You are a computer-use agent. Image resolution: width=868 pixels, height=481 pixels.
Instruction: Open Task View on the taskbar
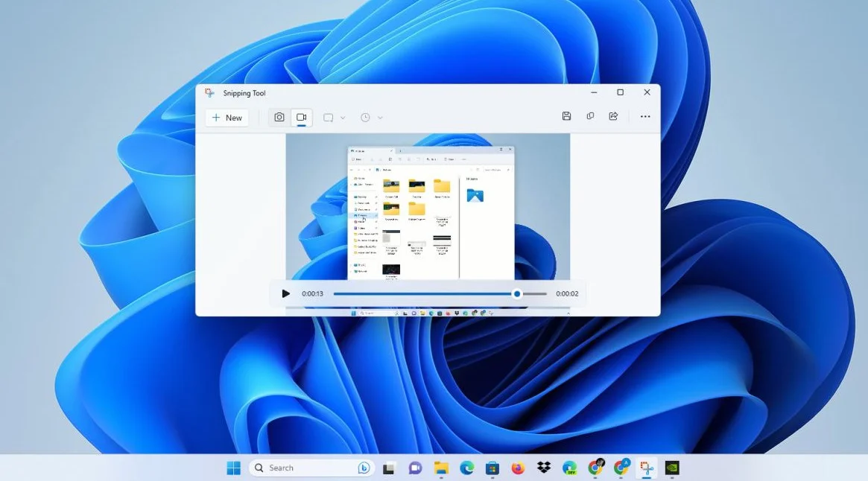click(389, 468)
